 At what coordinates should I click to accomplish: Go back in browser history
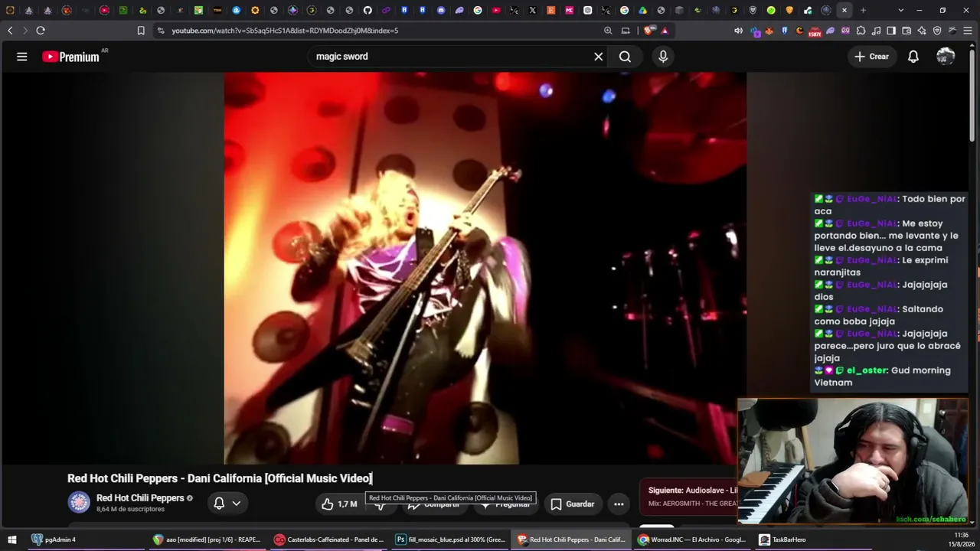[10, 31]
